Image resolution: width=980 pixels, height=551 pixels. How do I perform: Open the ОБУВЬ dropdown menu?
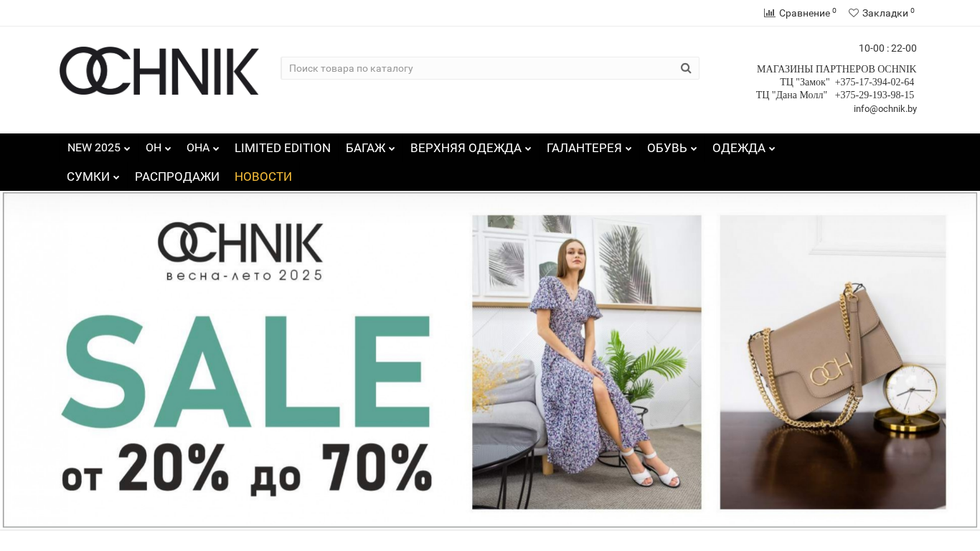tap(672, 148)
